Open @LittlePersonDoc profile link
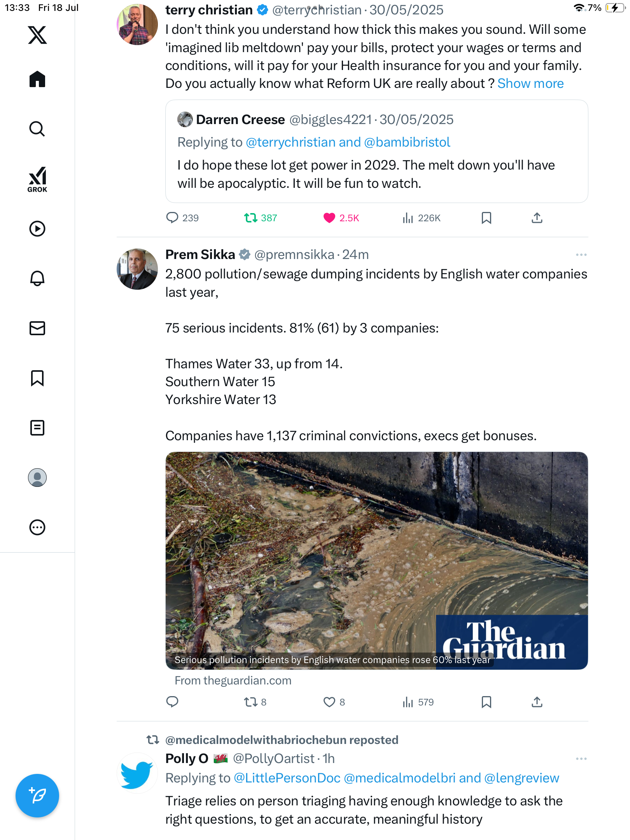The height and width of the screenshot is (840, 630). click(x=287, y=778)
